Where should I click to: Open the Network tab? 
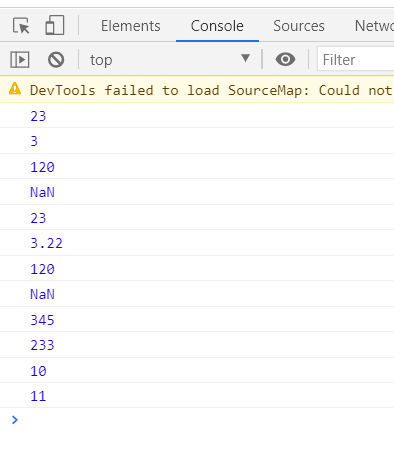pos(374,26)
